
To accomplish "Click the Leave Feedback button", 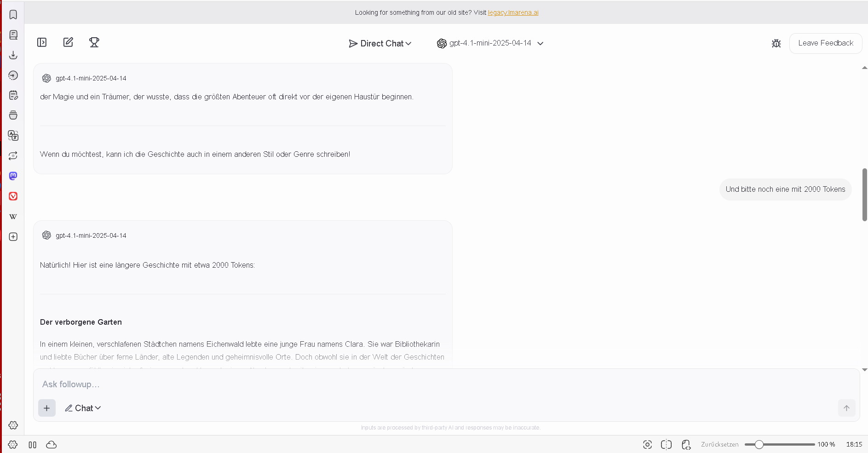I will 825,43.
